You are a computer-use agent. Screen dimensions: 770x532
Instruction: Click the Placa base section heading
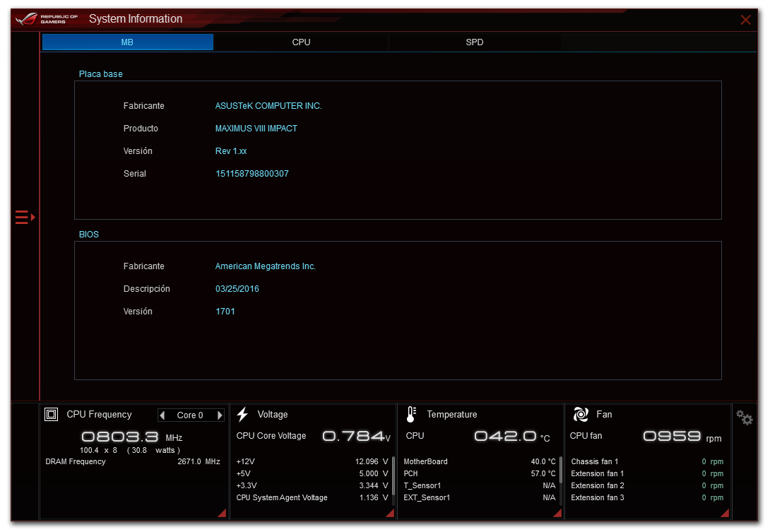tap(101, 74)
